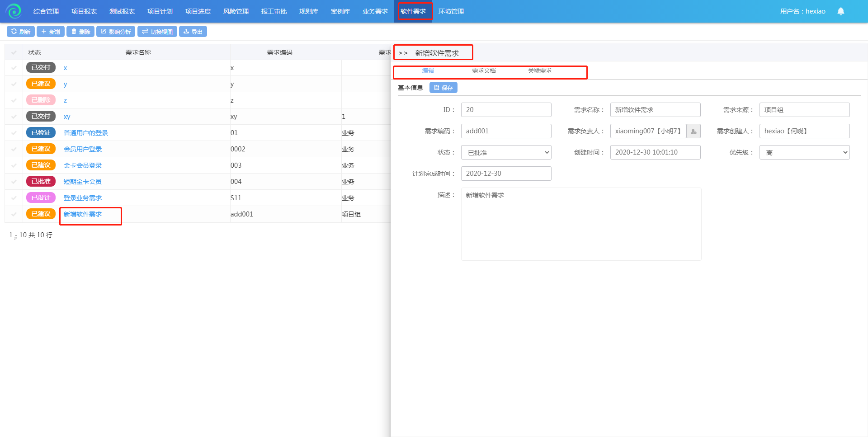This screenshot has height=437, width=868.
Task: Switch to the 需求文档 tab
Action: (484, 71)
